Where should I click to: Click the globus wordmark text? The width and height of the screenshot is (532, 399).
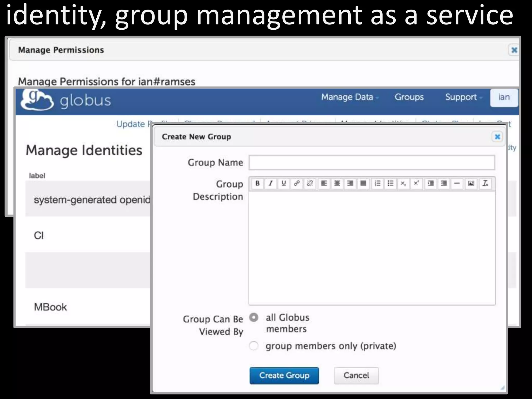[85, 101]
